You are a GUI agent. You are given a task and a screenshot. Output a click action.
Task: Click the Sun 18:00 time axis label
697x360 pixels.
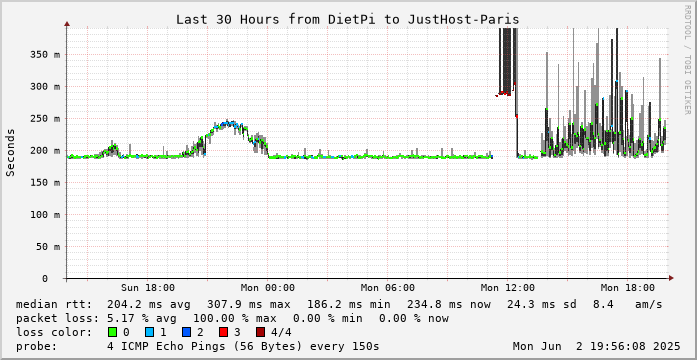tap(148, 288)
